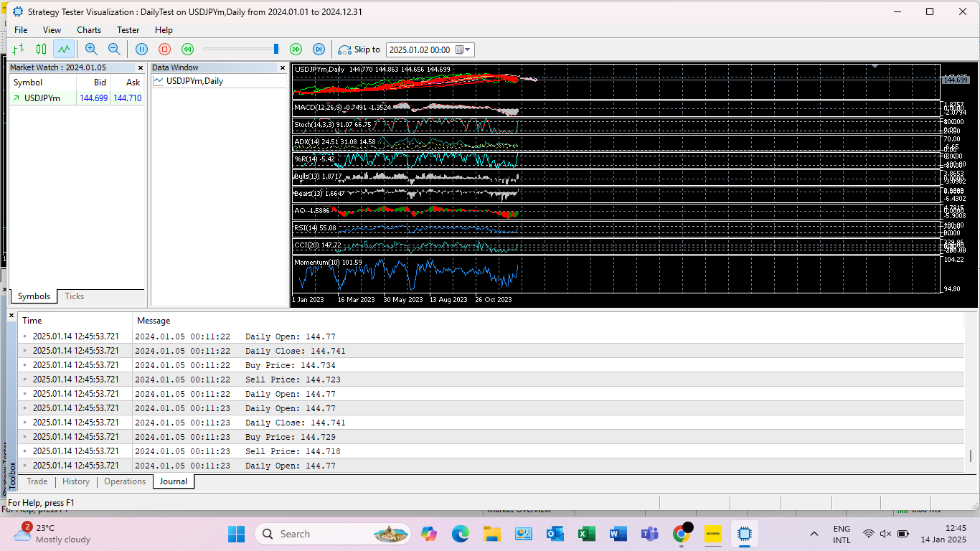Select line chart mode icon
Viewport: 980px width, 551px height.
(x=64, y=49)
